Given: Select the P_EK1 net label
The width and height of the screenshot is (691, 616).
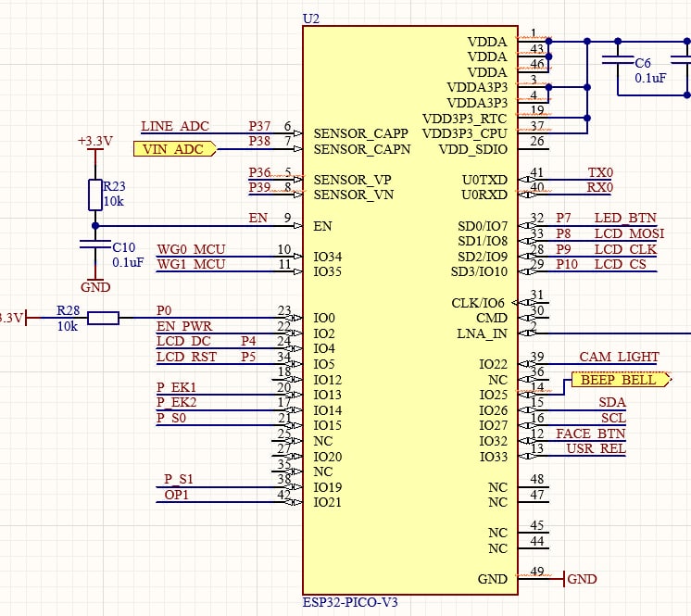Looking at the screenshot, I should (x=176, y=387).
